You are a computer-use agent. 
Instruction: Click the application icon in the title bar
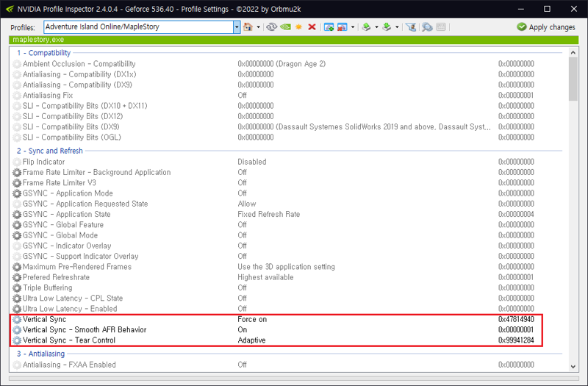(10, 9)
